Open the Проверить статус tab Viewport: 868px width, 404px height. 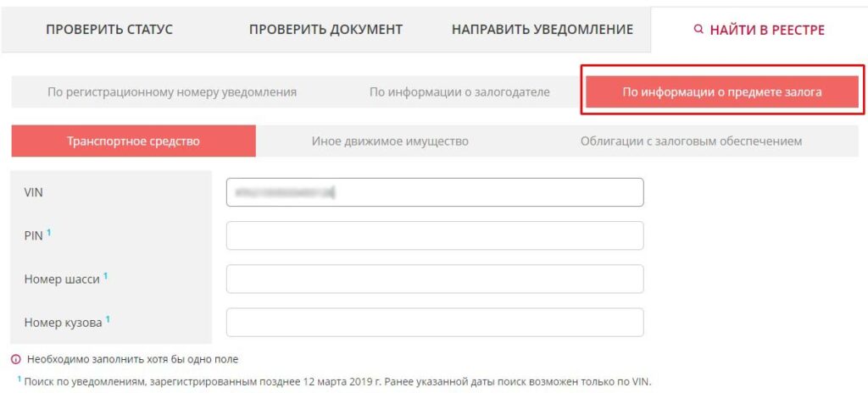pyautogui.click(x=109, y=30)
